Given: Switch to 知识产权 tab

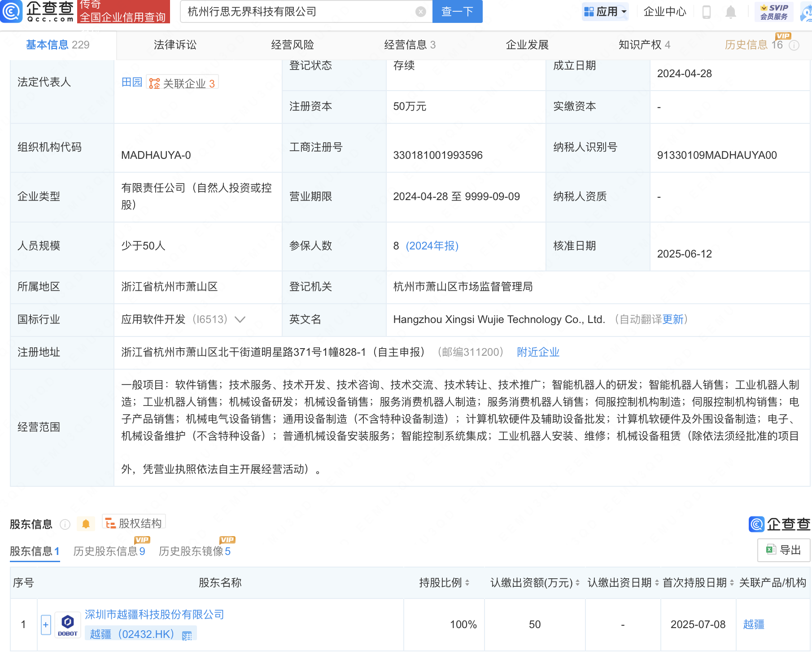Looking at the screenshot, I should pyautogui.click(x=644, y=45).
